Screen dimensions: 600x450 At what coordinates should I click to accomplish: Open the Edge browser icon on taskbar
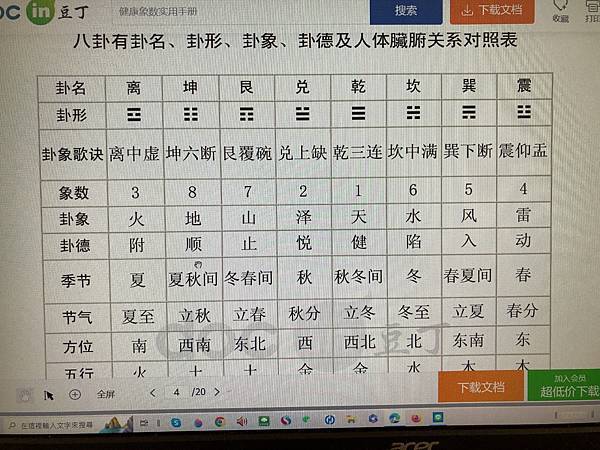coord(394,418)
